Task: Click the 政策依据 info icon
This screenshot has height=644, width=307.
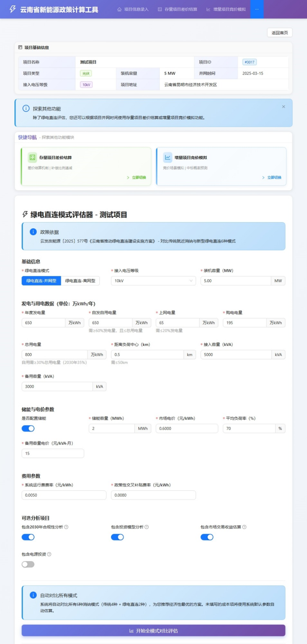Action: (x=33, y=232)
